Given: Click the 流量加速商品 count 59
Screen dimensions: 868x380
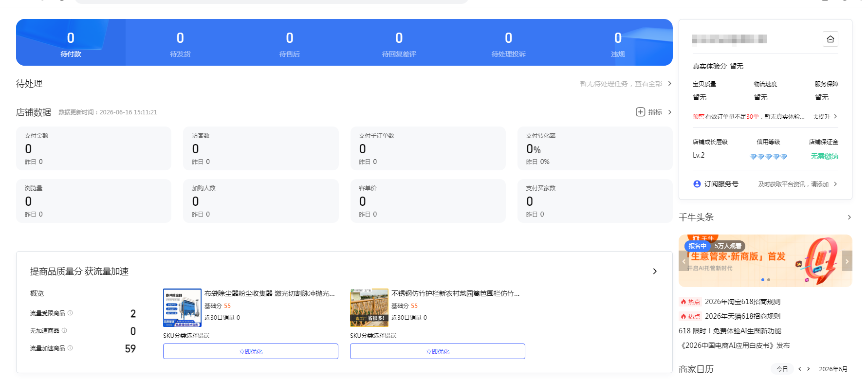Looking at the screenshot, I should (130, 348).
